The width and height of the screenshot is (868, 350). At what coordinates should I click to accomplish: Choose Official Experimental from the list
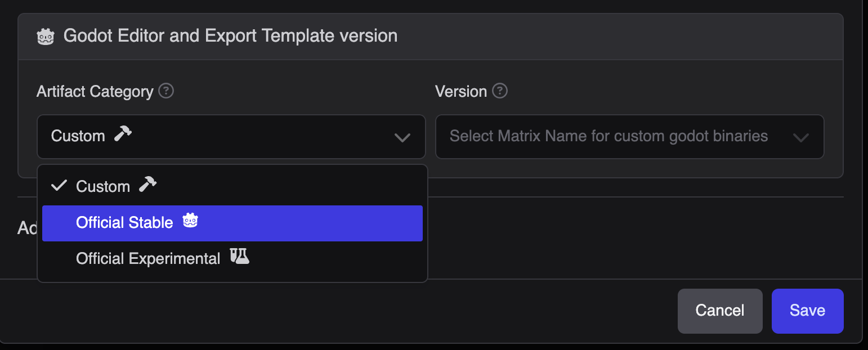[x=232, y=259]
